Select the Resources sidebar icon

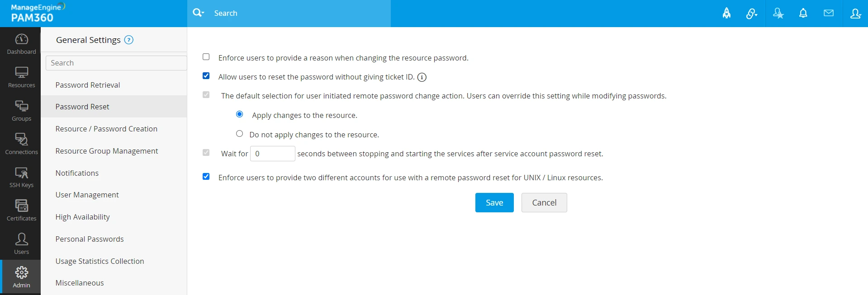[x=21, y=76]
